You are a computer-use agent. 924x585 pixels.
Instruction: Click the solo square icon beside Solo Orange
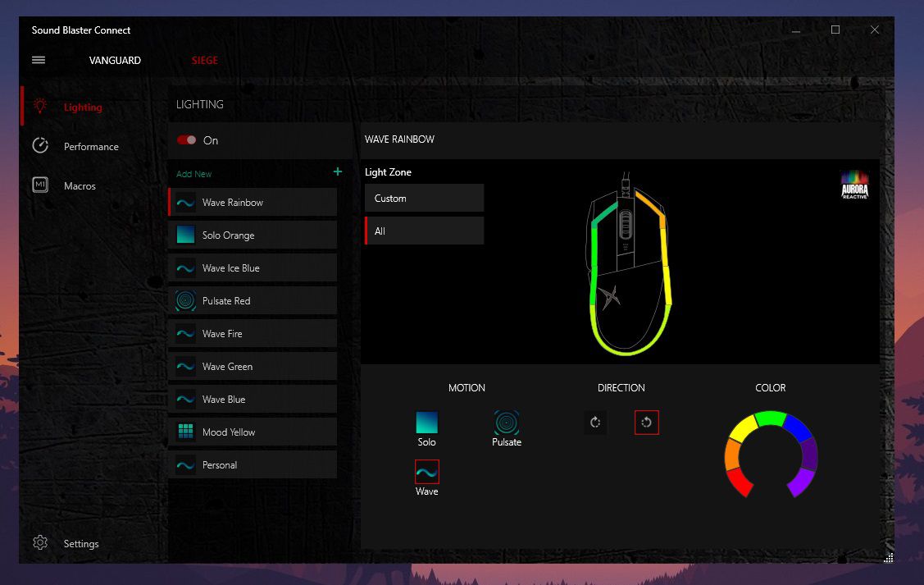pos(185,235)
